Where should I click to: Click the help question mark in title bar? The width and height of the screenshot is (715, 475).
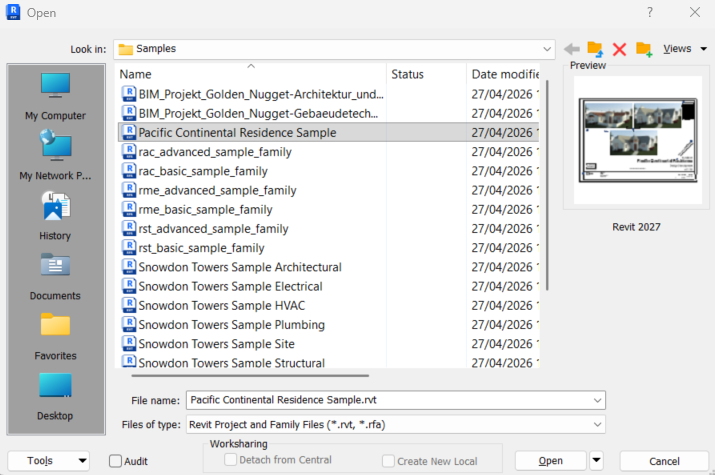(650, 12)
